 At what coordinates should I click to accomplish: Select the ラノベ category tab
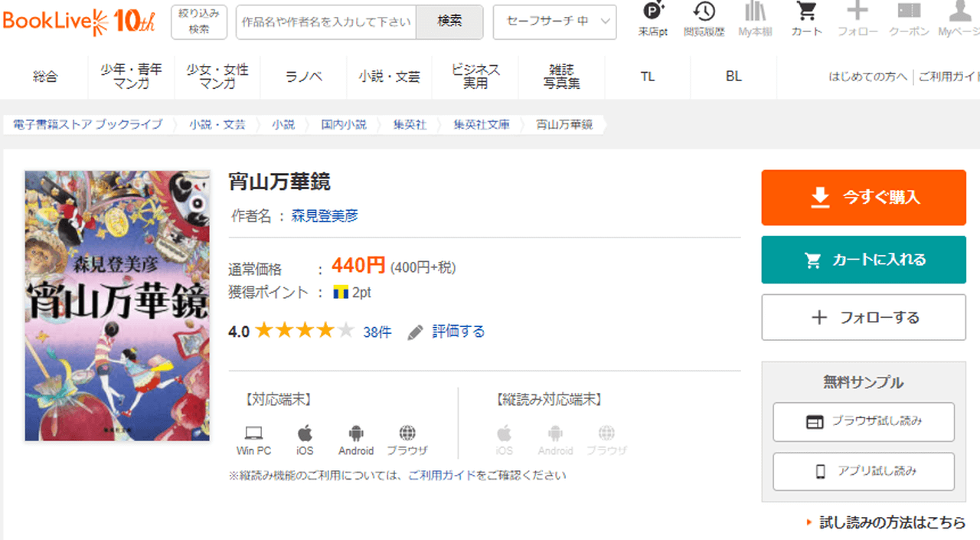[x=304, y=77]
